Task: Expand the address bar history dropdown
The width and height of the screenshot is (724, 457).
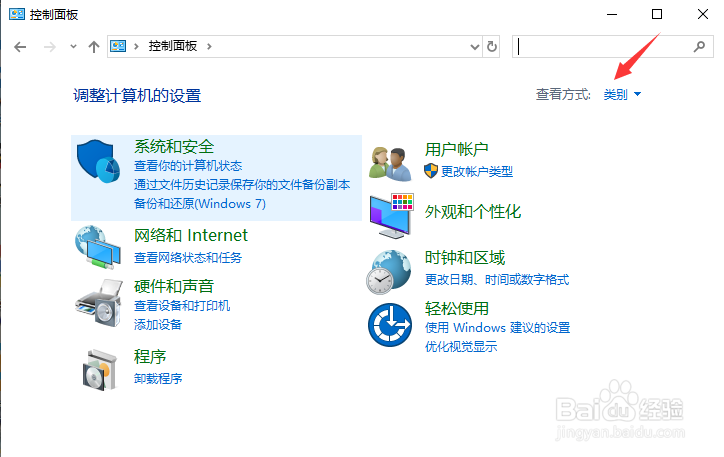Action: (x=475, y=47)
